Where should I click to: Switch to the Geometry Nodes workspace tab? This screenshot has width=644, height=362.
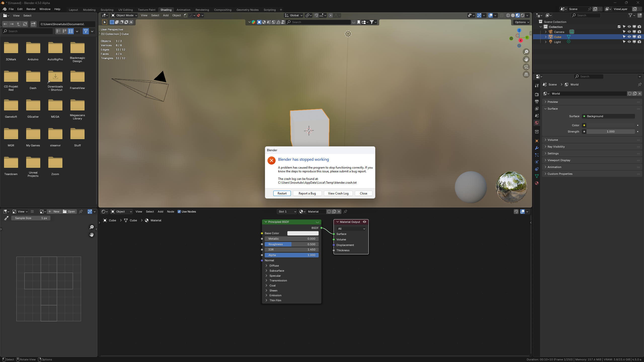247,10
